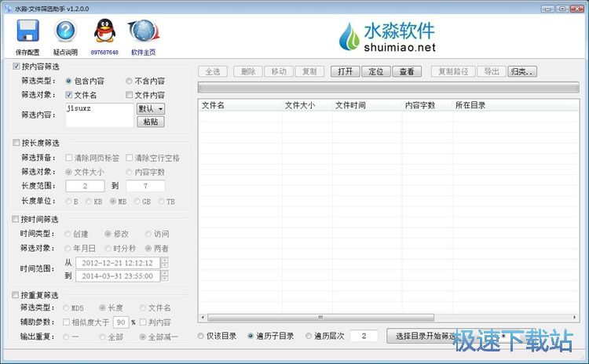
Task: Toggle the 清除空行空格 checkbox
Action: [x=130, y=158]
